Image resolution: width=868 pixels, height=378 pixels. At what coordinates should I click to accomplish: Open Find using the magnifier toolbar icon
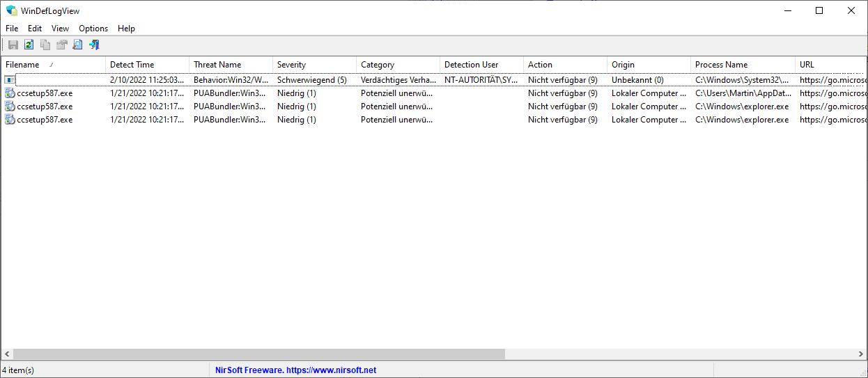[77, 45]
